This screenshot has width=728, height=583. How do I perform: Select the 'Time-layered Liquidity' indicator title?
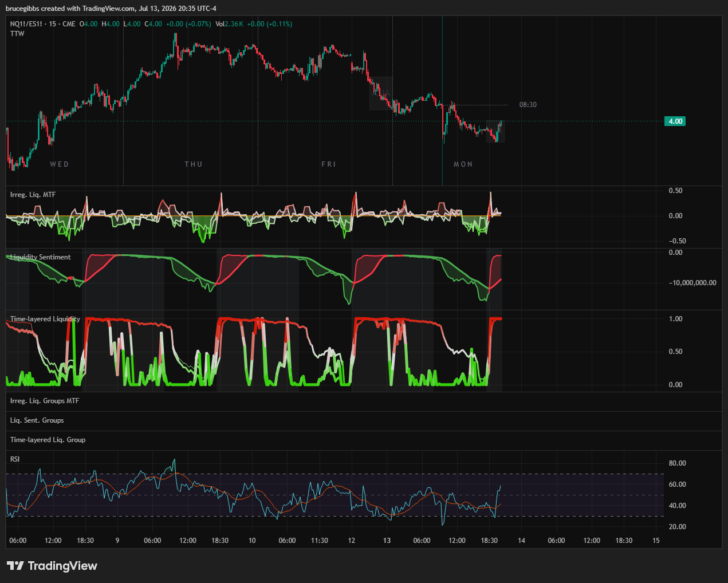click(x=45, y=319)
